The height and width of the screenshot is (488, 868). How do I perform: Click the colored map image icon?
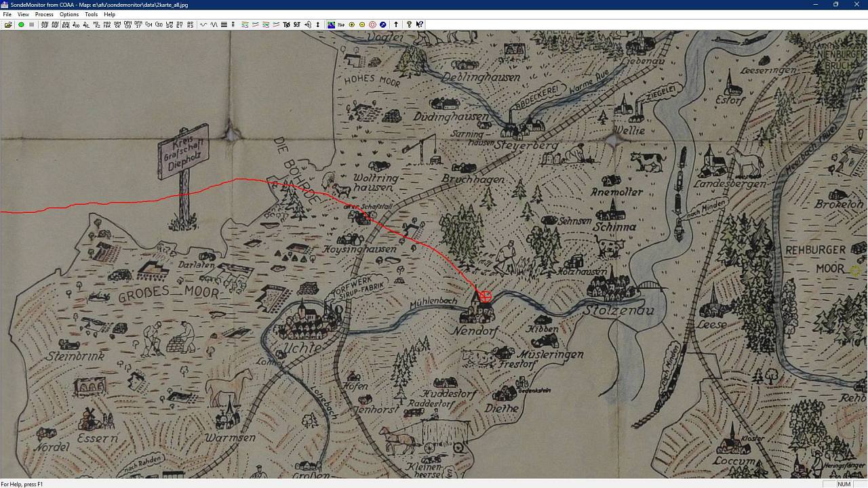[331, 24]
